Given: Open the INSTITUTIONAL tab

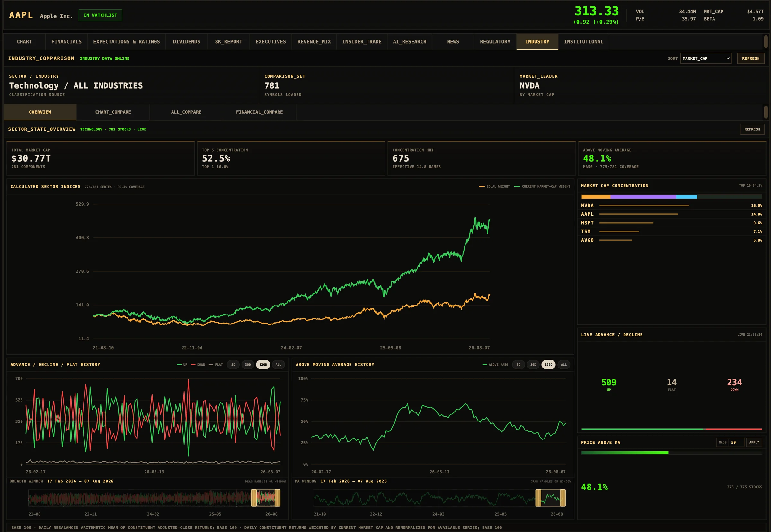Looking at the screenshot, I should tap(583, 42).
